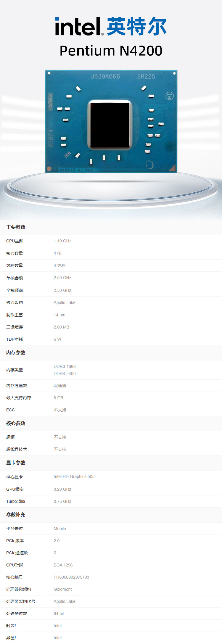Select the value 2.00 MB
This screenshot has width=222, height=644.
click(61, 327)
